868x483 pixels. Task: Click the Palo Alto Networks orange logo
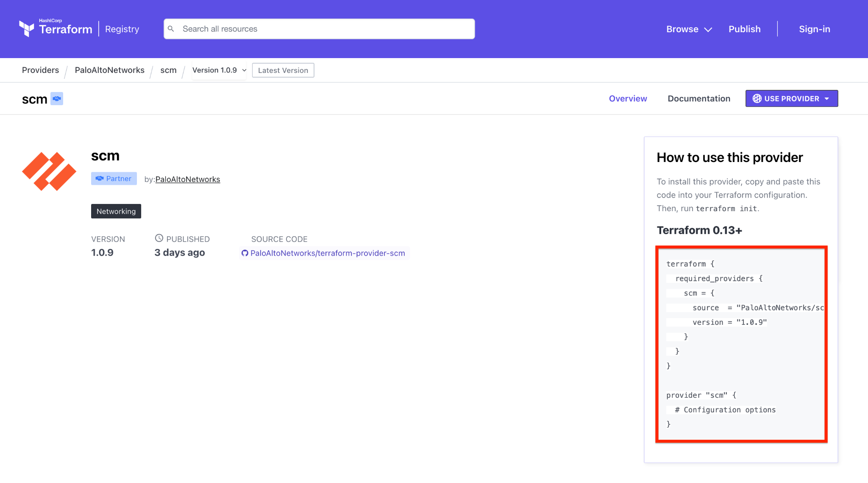point(49,171)
